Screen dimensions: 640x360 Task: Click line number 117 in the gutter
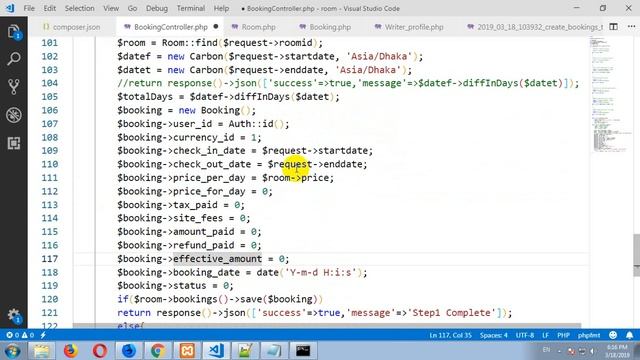tap(49, 259)
